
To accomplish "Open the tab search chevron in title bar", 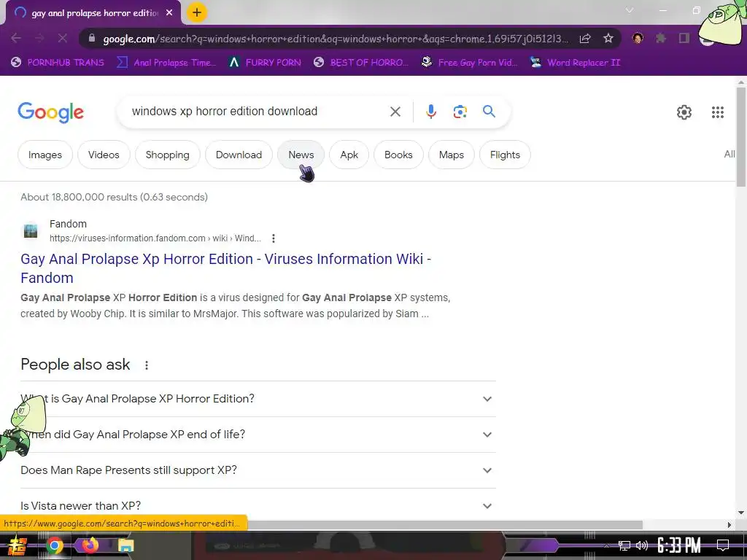I will click(630, 10).
